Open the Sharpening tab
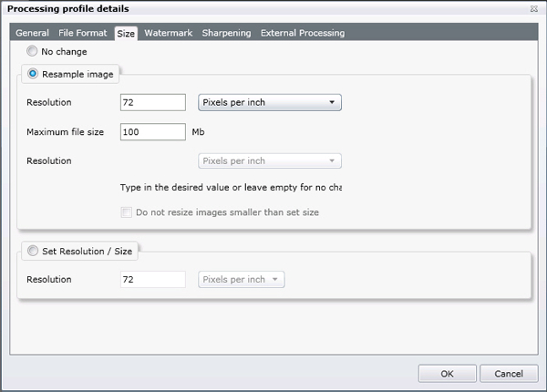This screenshot has width=547, height=392. coord(226,33)
